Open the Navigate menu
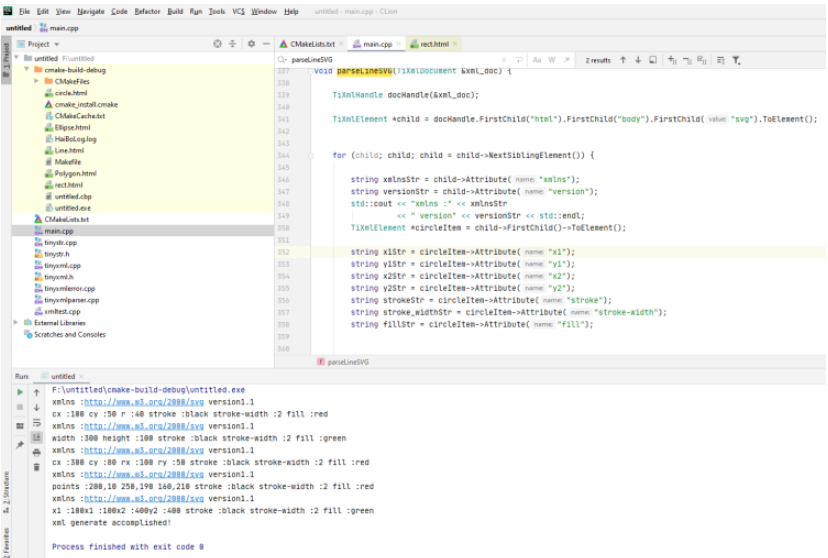828x558 pixels. (91, 11)
